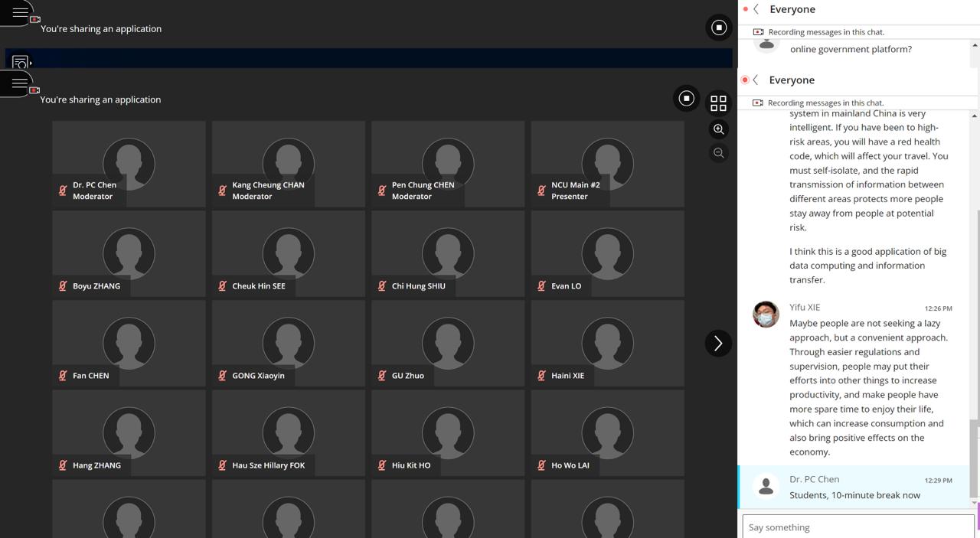Viewport: 980px width, 538px height.
Task: Click muted mic icon beside Boyu ZHANG
Action: click(63, 286)
